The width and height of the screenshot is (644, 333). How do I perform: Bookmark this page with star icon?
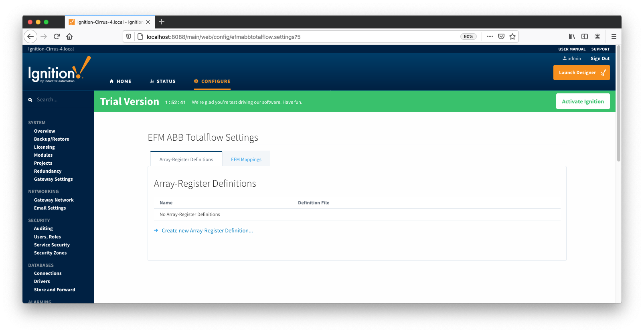pos(512,36)
